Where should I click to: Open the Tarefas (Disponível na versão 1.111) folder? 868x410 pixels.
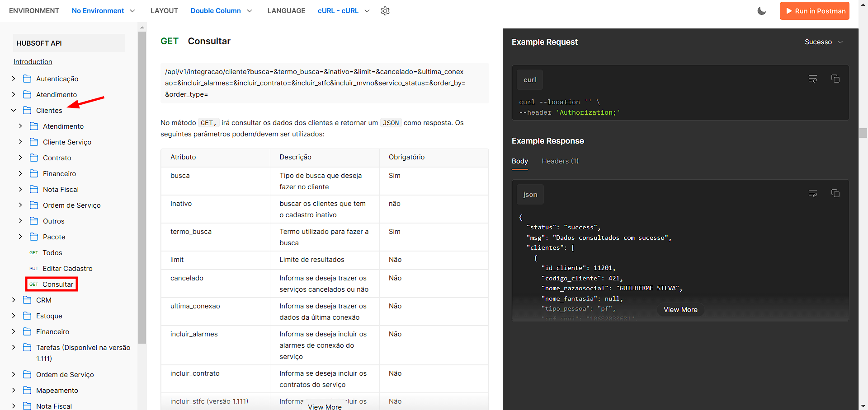[x=83, y=353]
